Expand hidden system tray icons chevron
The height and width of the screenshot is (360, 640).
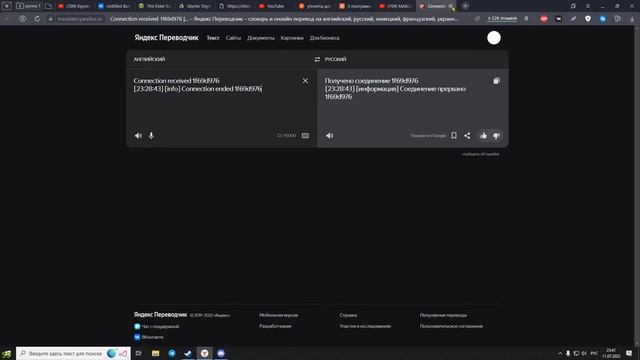tap(560, 353)
